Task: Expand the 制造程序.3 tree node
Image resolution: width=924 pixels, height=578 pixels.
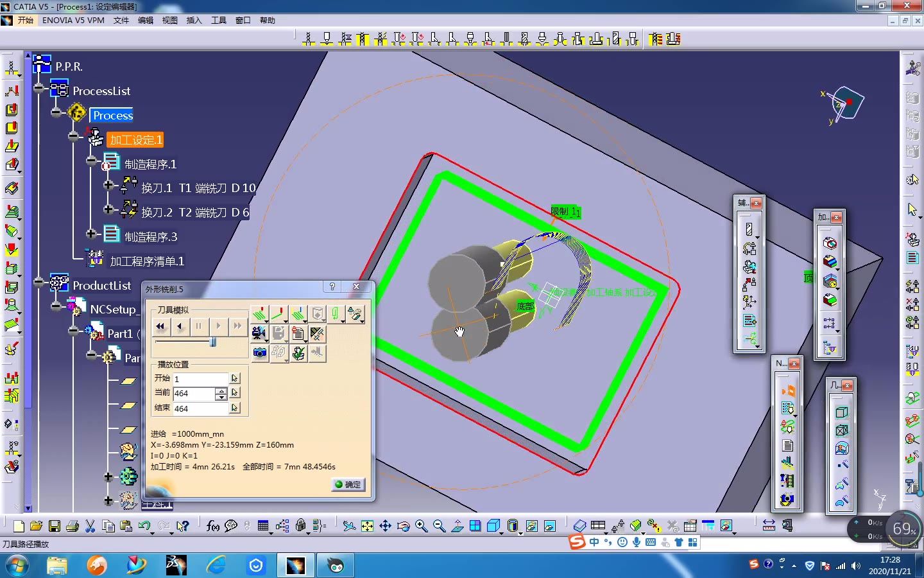Action: coord(92,234)
